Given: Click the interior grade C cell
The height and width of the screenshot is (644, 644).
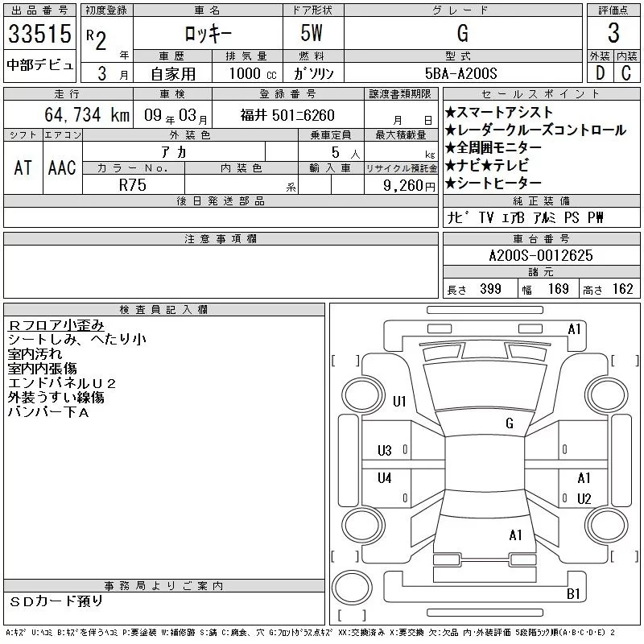Looking at the screenshot, I should [x=626, y=73].
